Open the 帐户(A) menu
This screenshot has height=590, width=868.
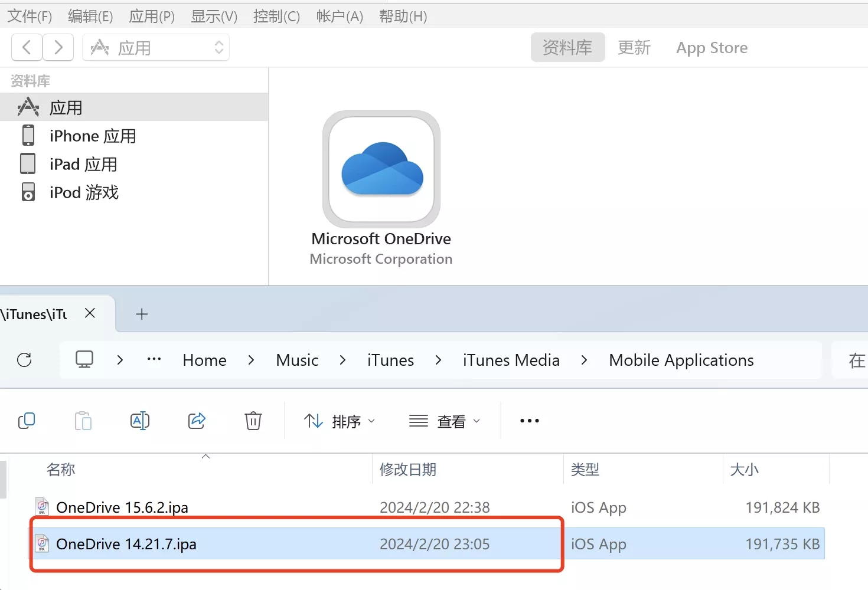coord(340,16)
